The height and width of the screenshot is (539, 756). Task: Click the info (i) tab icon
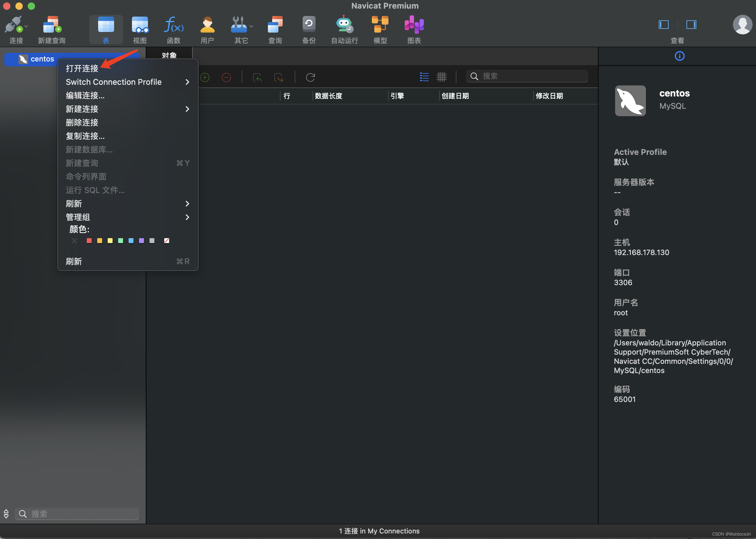[x=680, y=56]
